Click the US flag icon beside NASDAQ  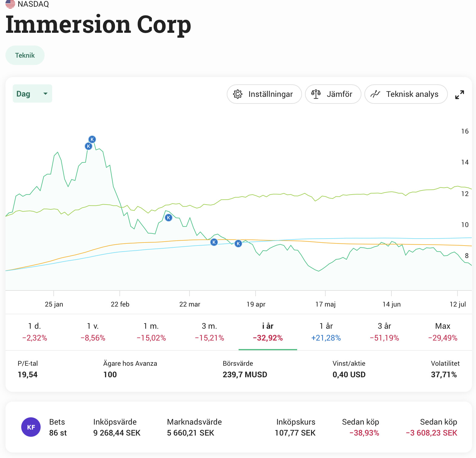tap(10, 4)
